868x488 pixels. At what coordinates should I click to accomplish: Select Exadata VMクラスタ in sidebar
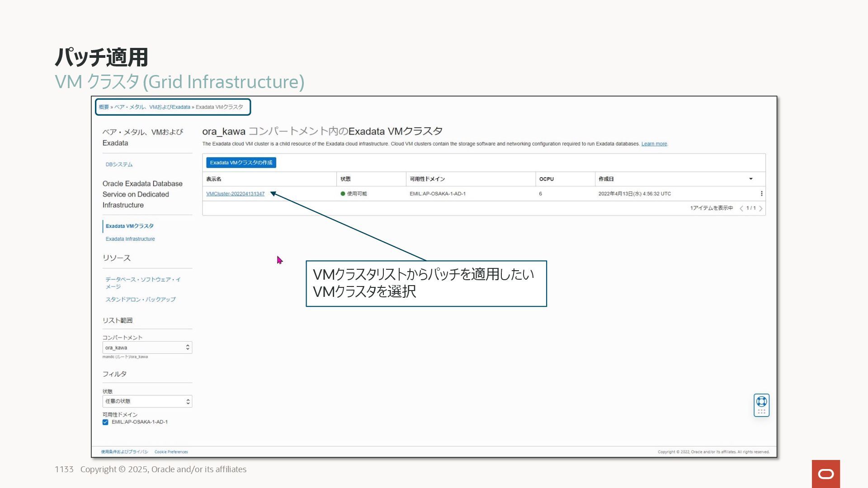click(x=129, y=226)
